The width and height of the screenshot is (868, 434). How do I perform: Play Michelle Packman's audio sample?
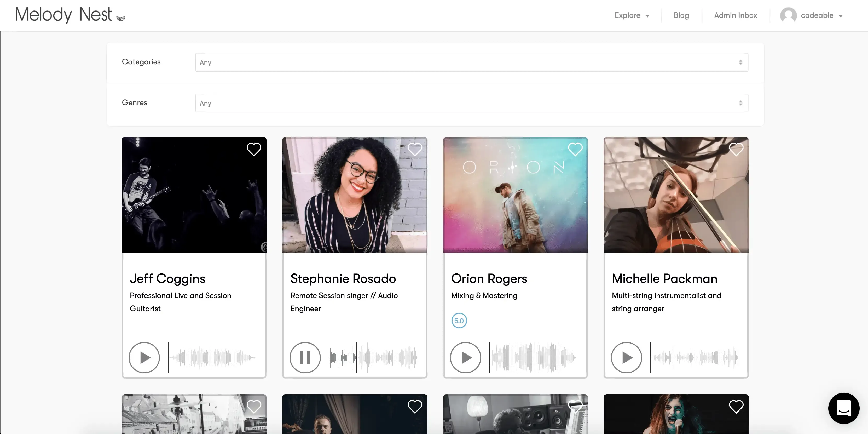(626, 357)
